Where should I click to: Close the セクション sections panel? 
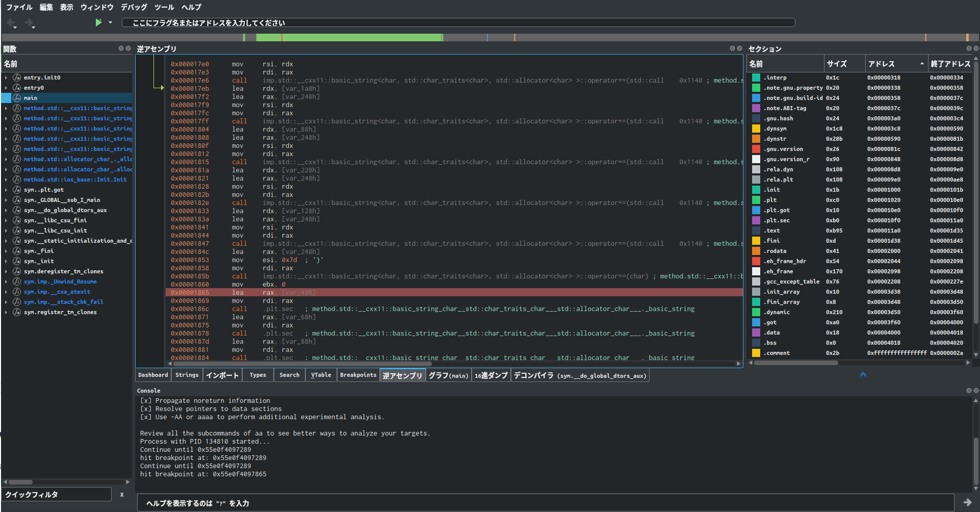pyautogui.click(x=976, y=48)
